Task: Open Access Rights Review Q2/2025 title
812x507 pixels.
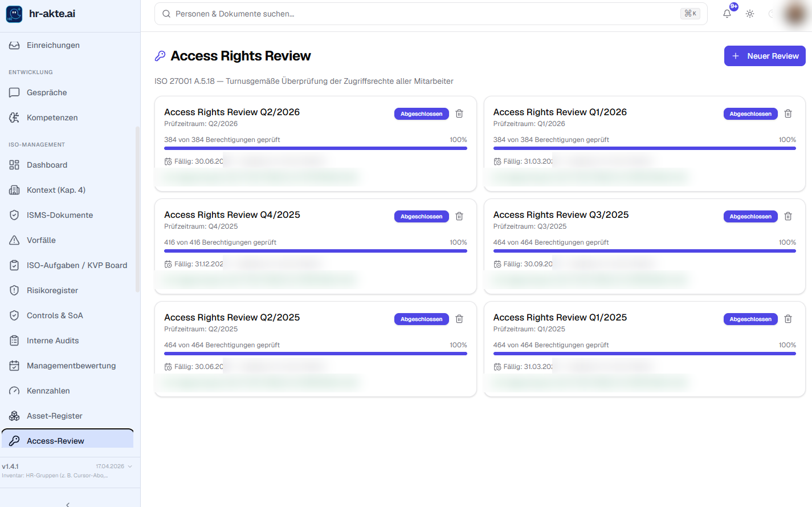Action: (x=232, y=318)
